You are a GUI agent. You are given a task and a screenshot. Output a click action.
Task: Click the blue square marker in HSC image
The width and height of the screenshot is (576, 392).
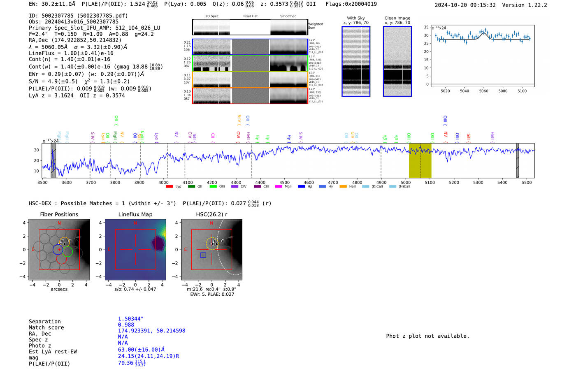203,255
